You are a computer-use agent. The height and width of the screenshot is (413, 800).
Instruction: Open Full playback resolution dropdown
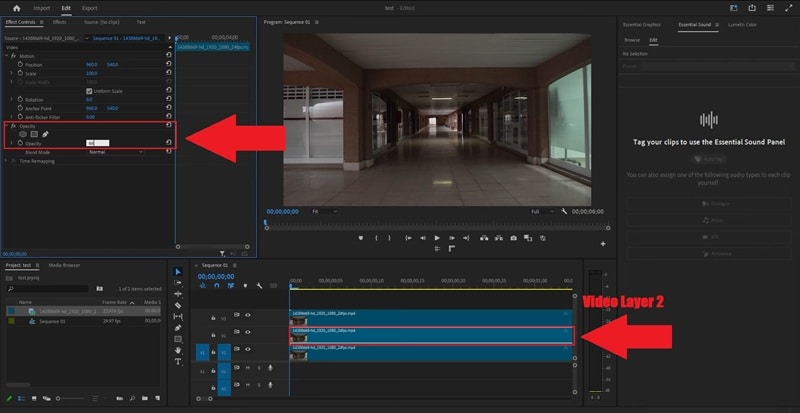click(542, 211)
